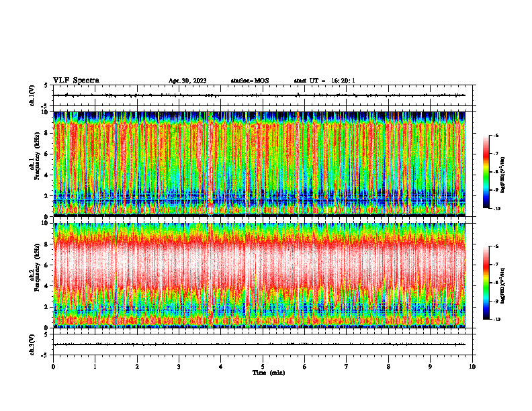
Task: Click the ch.2 spectrogram plot area
Action: (x=259, y=275)
